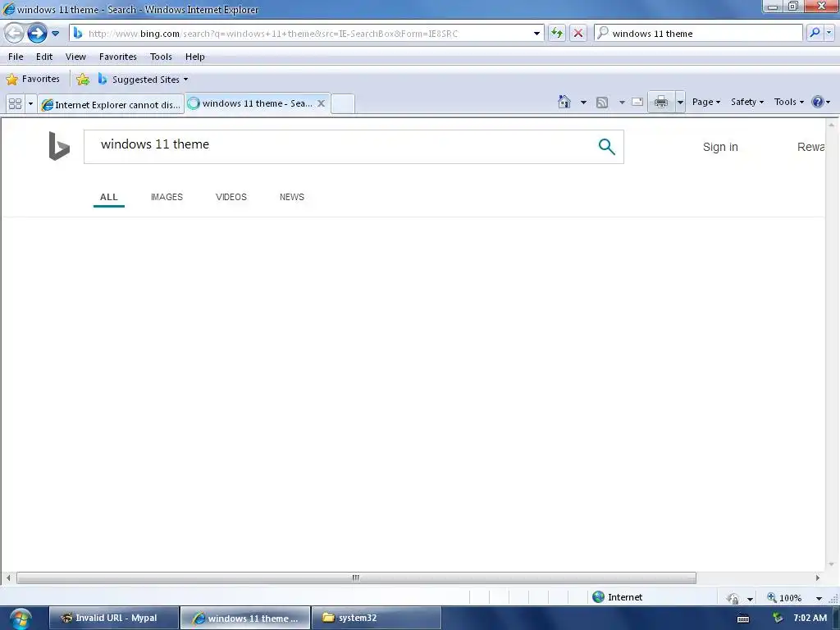Click the Sign in link

[x=720, y=147]
